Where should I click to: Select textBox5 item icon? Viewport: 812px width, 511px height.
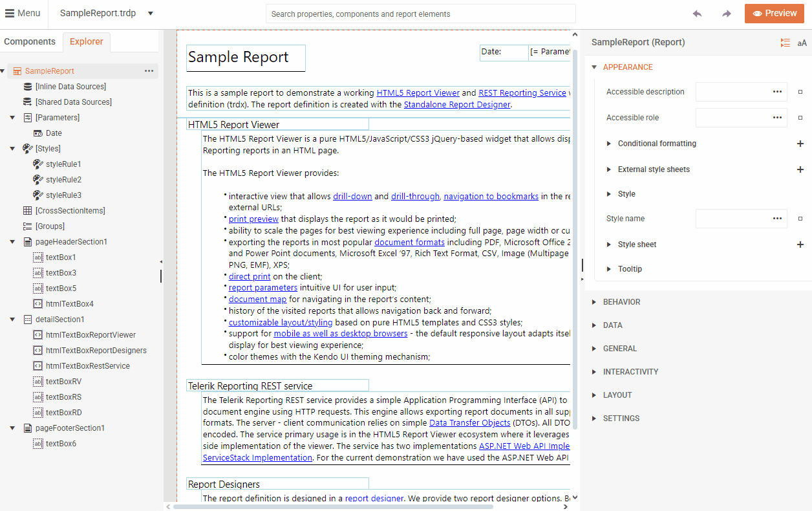tap(38, 288)
